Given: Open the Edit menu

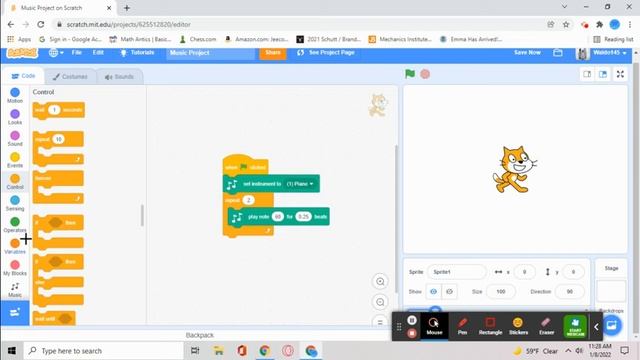Looking at the screenshot, I should pos(98,53).
